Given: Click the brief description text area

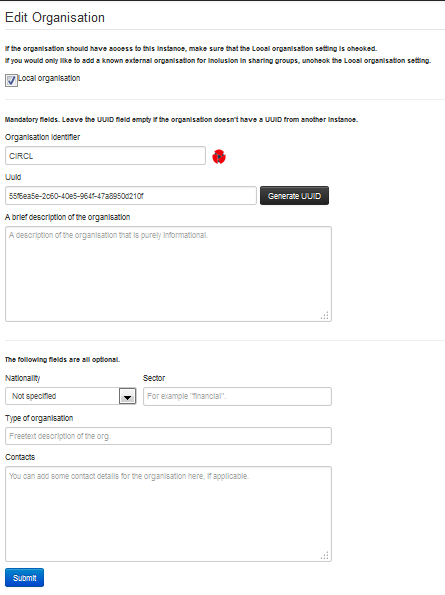Looking at the screenshot, I should 168,274.
